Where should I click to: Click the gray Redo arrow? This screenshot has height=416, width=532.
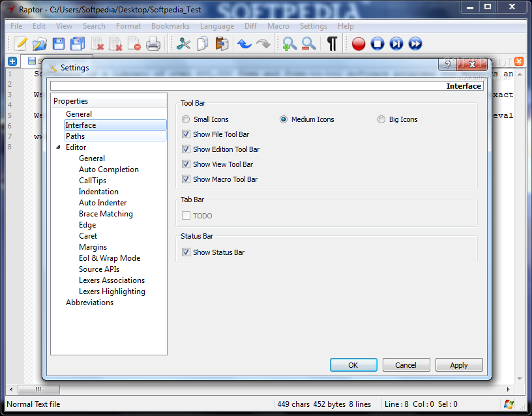[263, 44]
